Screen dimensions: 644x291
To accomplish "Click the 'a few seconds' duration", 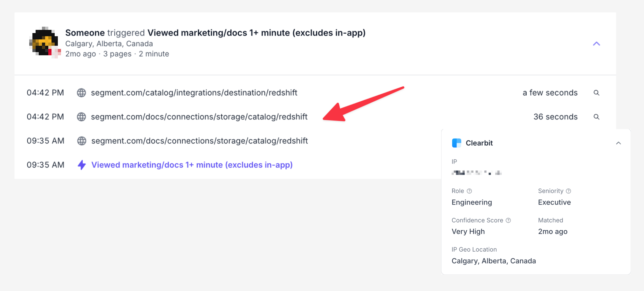I will point(550,93).
